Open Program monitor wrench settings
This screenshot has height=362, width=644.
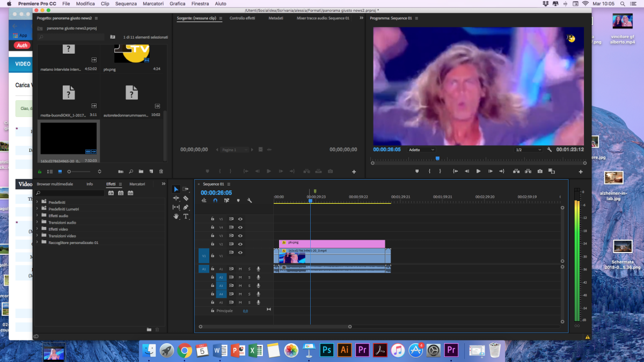click(550, 150)
